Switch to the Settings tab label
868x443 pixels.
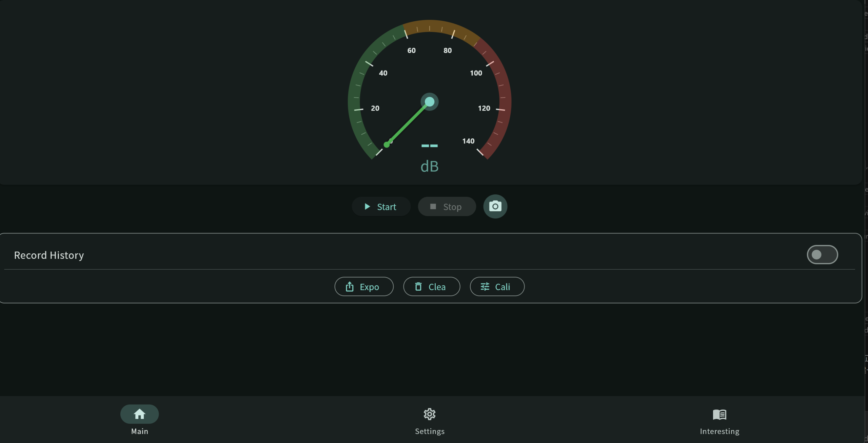430,431
